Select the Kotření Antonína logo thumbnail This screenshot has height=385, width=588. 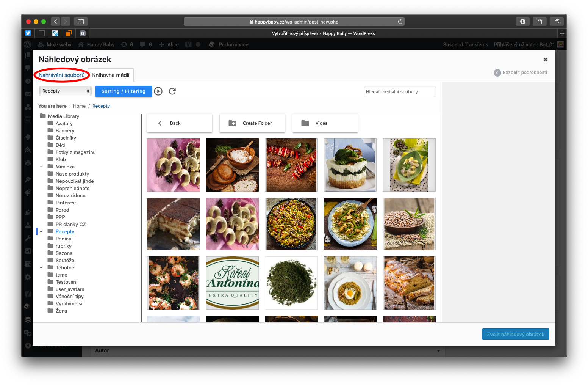click(x=232, y=283)
